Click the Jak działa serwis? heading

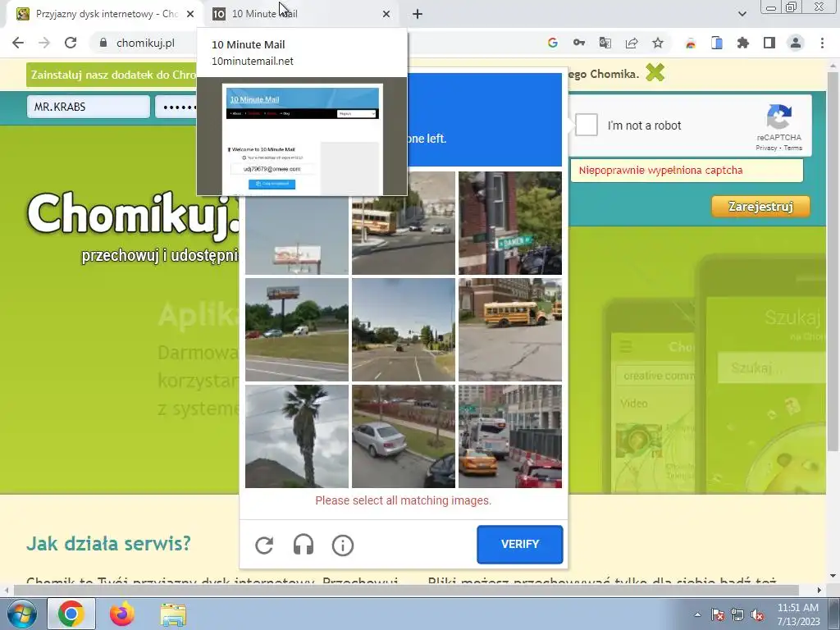coord(109,543)
